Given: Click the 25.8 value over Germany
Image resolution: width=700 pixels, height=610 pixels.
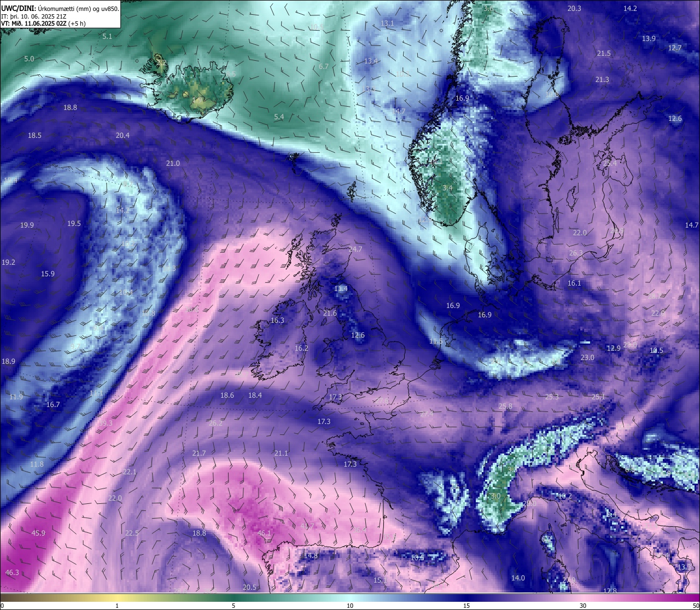Looking at the screenshot, I should 505,406.
